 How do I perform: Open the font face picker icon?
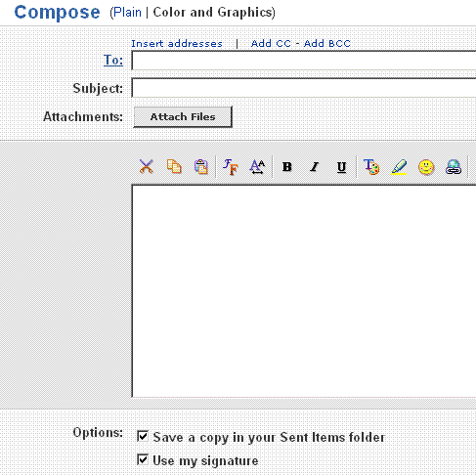231,167
